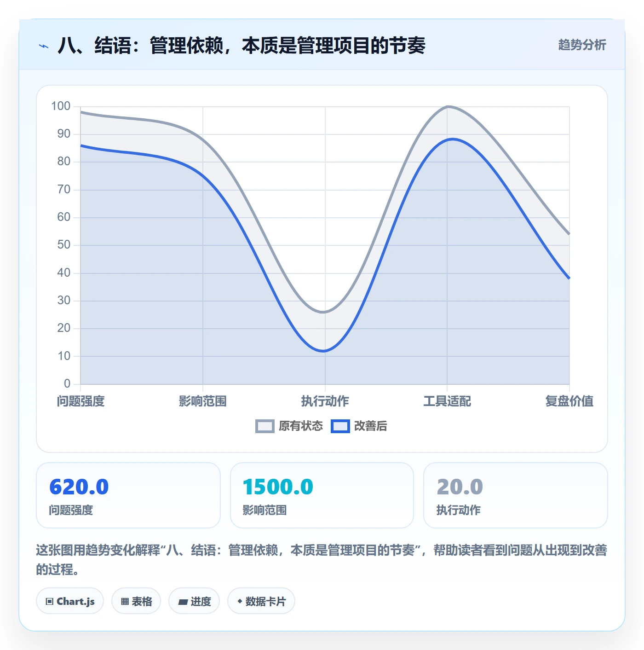Click the 0 y-axis tick label
Screen dimensions: 644x650
pyautogui.click(x=67, y=383)
